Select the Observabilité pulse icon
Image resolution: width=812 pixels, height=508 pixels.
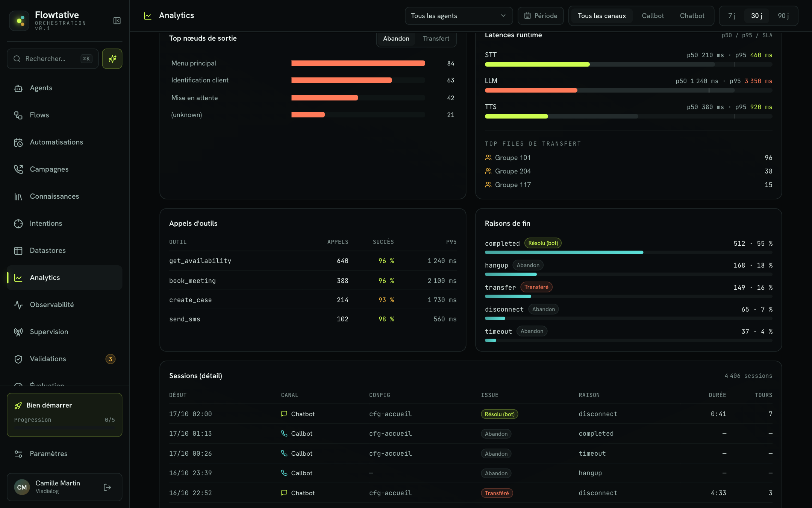pos(18,305)
